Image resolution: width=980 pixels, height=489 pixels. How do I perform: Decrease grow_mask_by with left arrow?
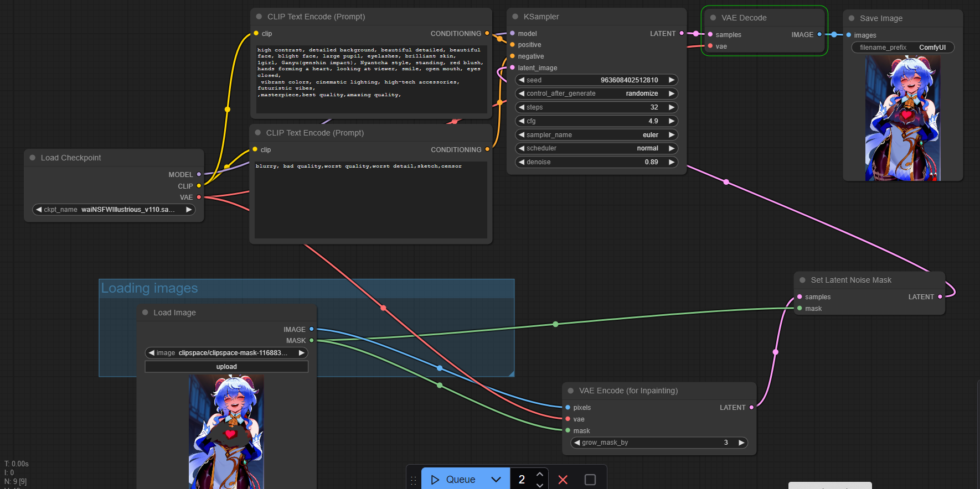[x=577, y=443]
